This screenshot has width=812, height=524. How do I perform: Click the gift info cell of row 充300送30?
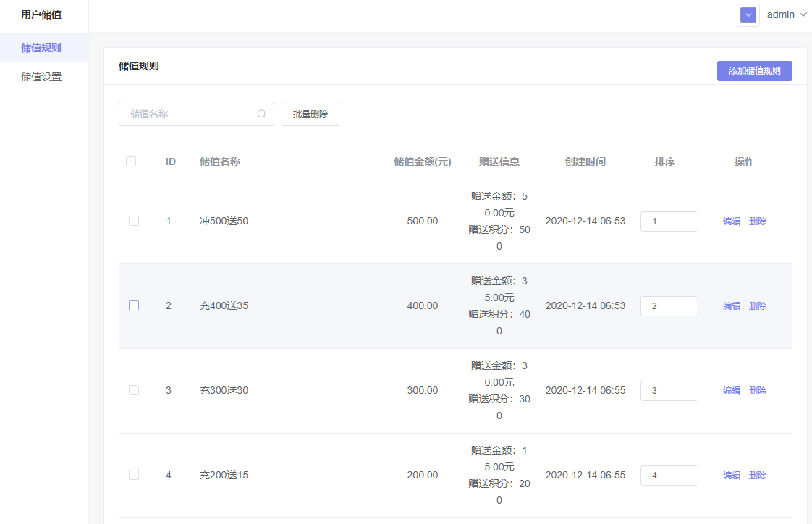pyautogui.click(x=499, y=390)
